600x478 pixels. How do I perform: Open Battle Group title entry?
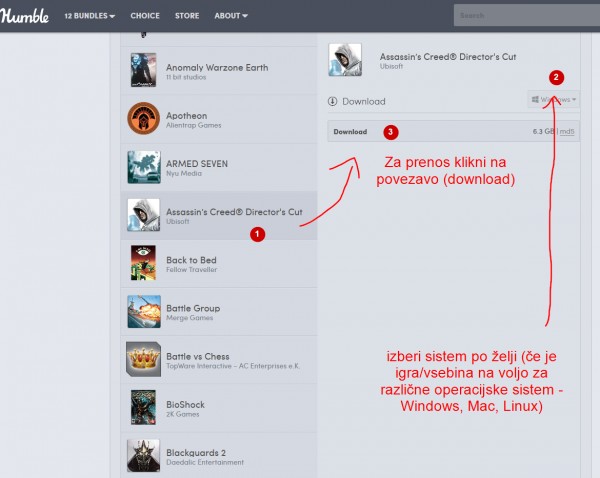coord(193,308)
